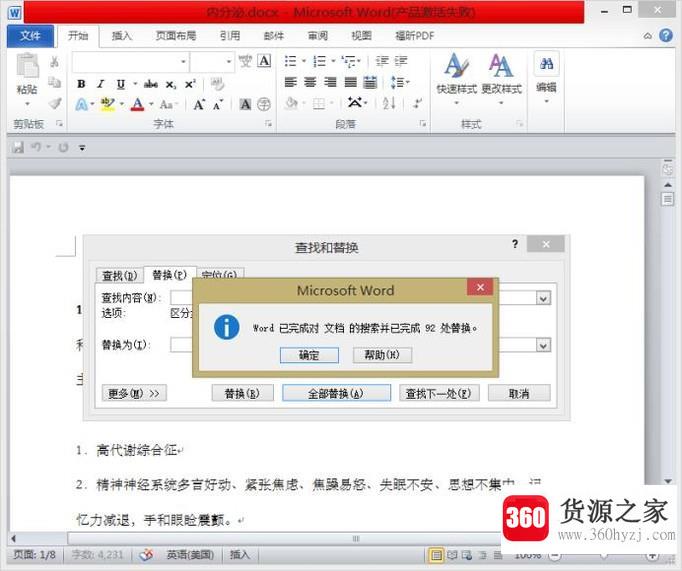
Task: Align text right
Action: click(330, 82)
